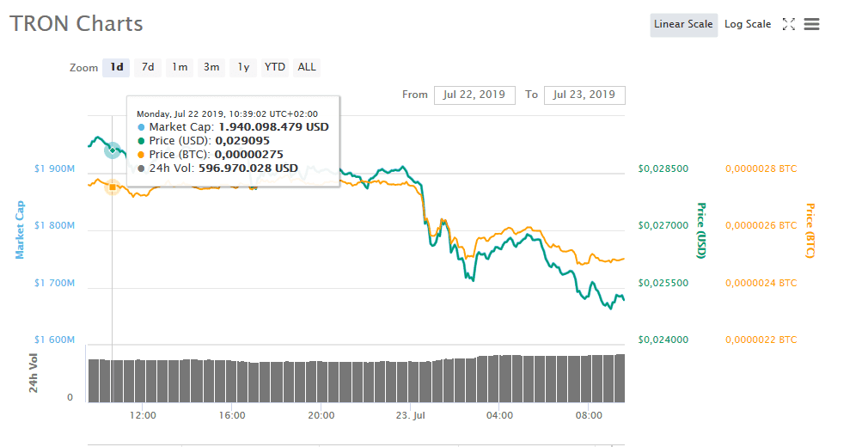Click the To date field
The width and height of the screenshot is (868, 447).
pyautogui.click(x=584, y=95)
